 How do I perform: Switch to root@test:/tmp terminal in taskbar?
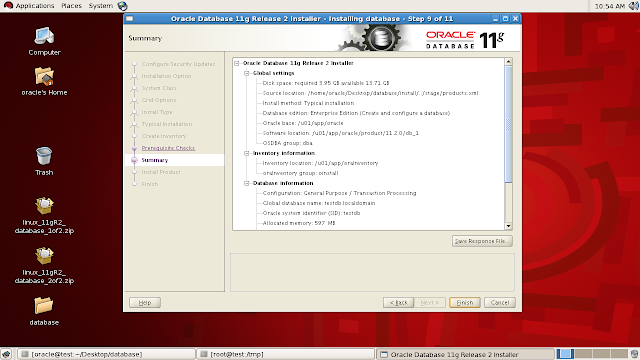pos(285,354)
